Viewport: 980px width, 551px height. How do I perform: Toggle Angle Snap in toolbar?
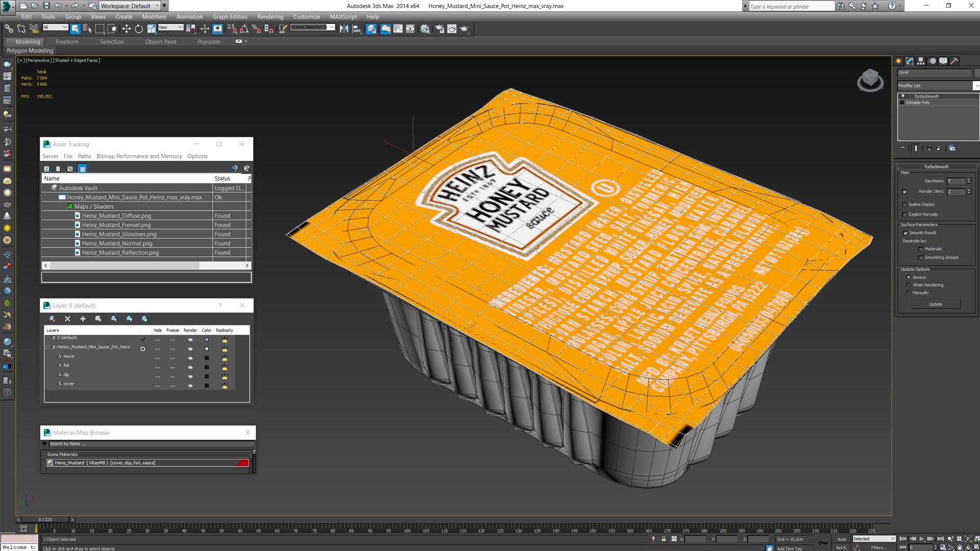[x=244, y=29]
